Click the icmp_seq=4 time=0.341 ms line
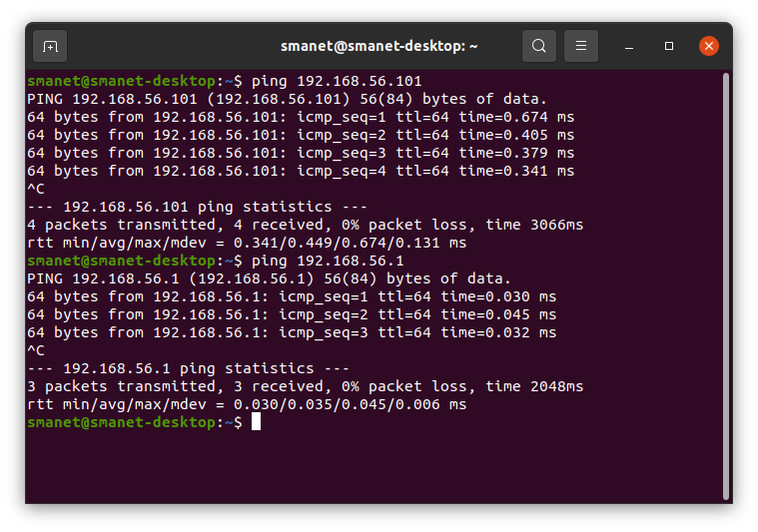This screenshot has height=532, width=758. 301,171
